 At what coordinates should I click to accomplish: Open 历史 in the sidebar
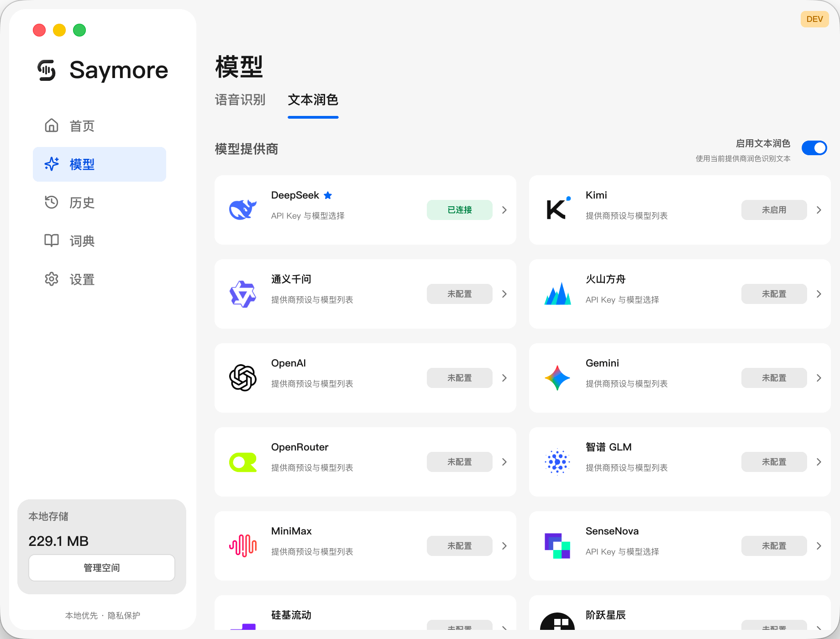100,203
